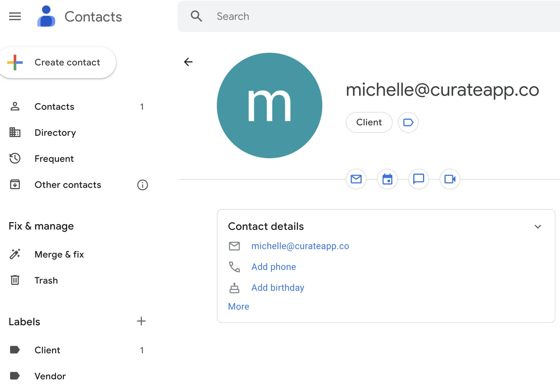This screenshot has height=392, width=560.
Task: Send email using the envelope icon
Action: 356,179
